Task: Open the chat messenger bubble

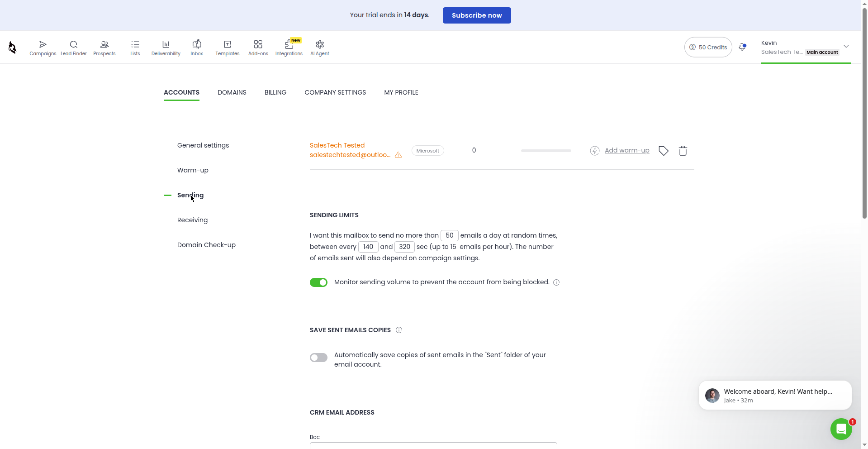Action: 841,429
